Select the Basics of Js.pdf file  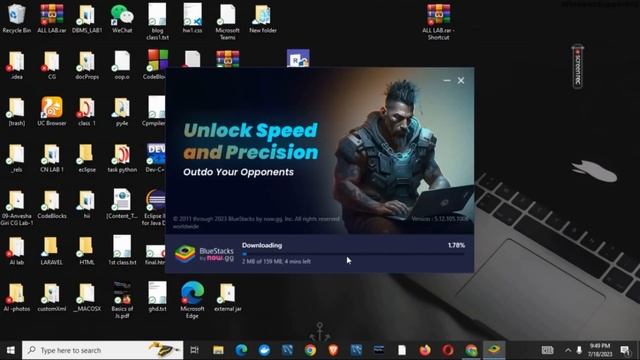click(122, 300)
